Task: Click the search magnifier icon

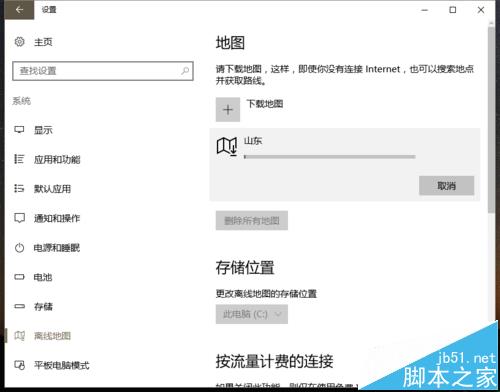Action: [x=185, y=71]
